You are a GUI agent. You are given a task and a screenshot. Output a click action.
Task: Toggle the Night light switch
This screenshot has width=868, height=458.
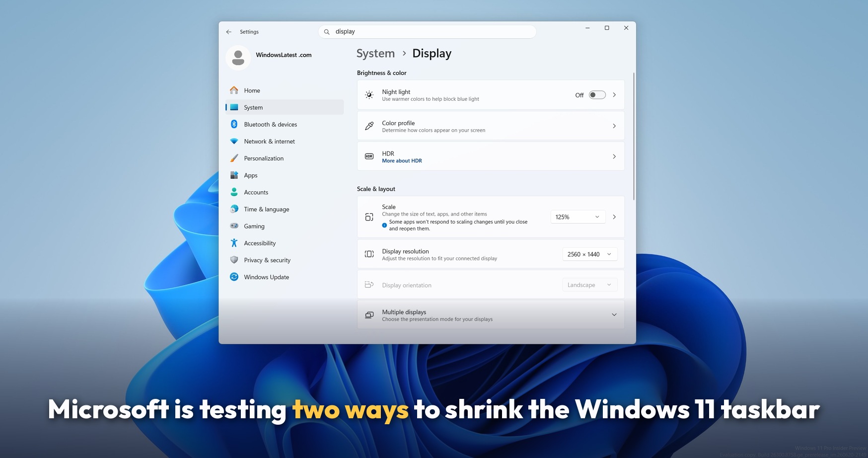597,95
